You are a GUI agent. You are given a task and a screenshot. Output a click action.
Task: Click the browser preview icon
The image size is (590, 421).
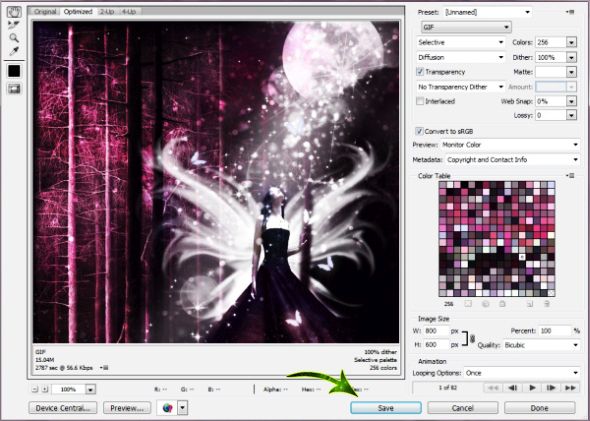pos(167,407)
